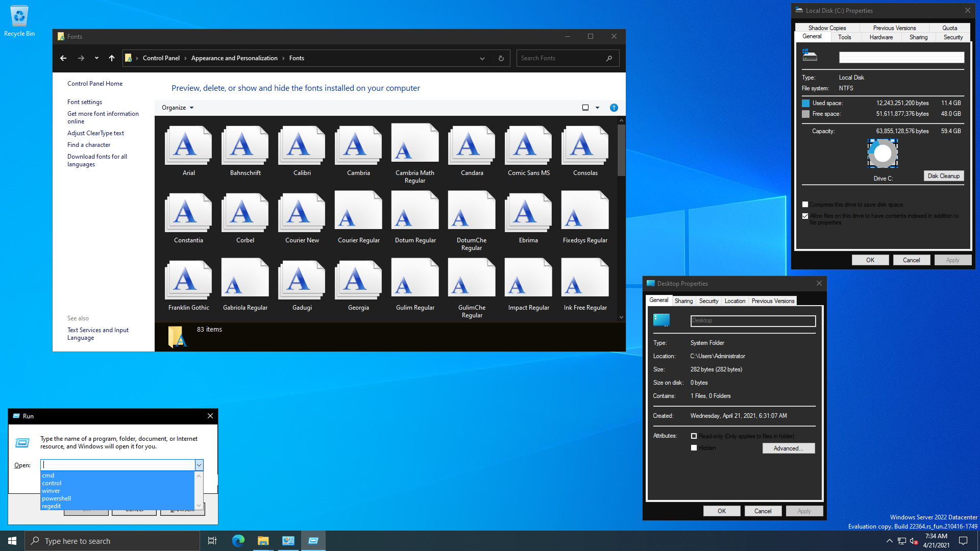Select the Consolas font icon
This screenshot has height=551, width=980.
click(x=585, y=145)
